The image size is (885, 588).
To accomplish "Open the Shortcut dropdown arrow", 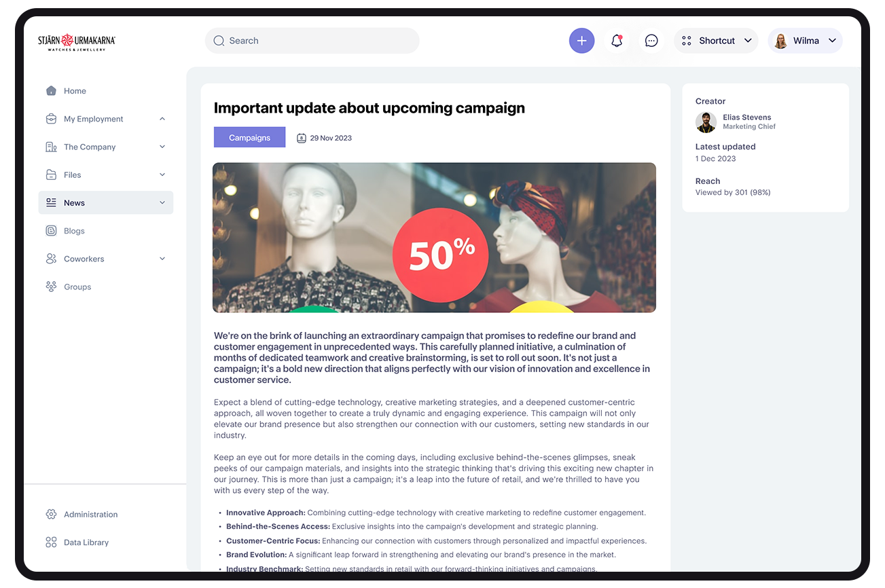I will 748,41.
